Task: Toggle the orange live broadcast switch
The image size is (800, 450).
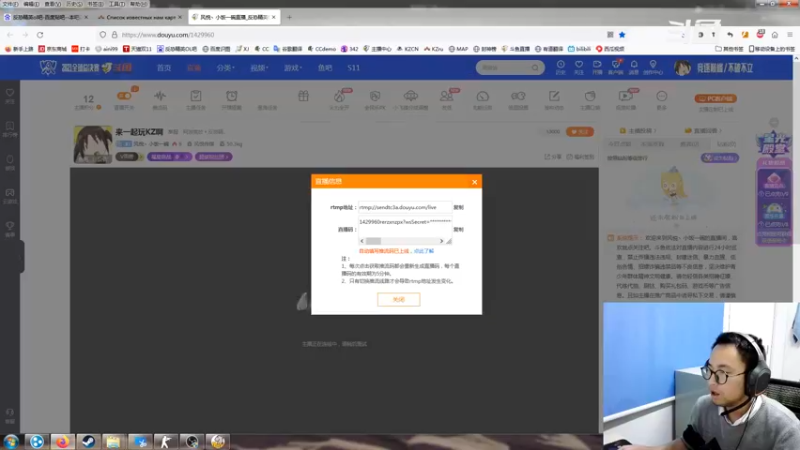Action: point(124,96)
